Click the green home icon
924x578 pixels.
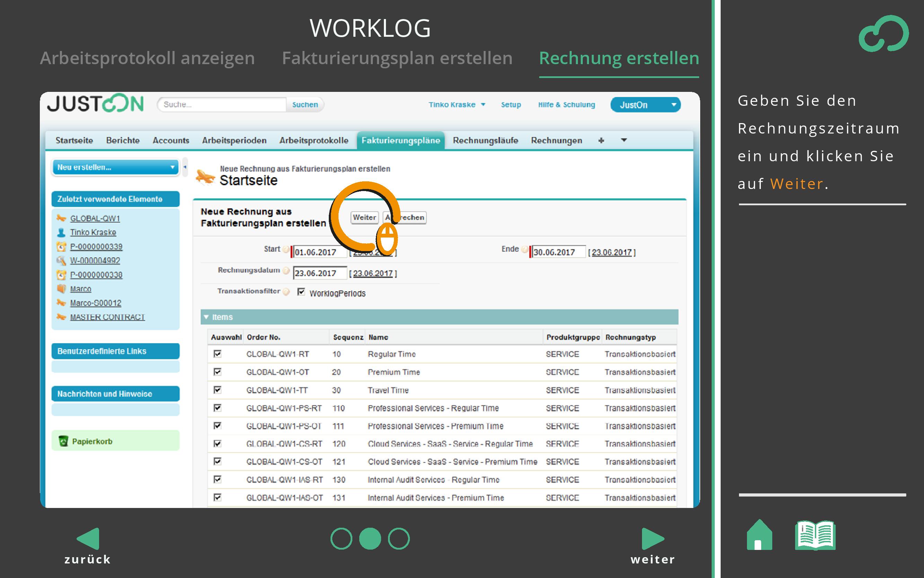pyautogui.click(x=759, y=536)
